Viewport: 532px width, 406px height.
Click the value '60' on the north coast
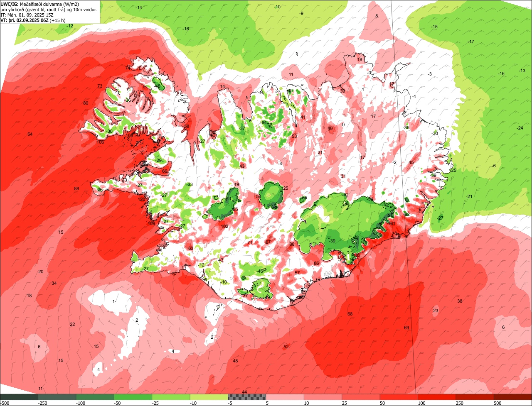(290, 90)
